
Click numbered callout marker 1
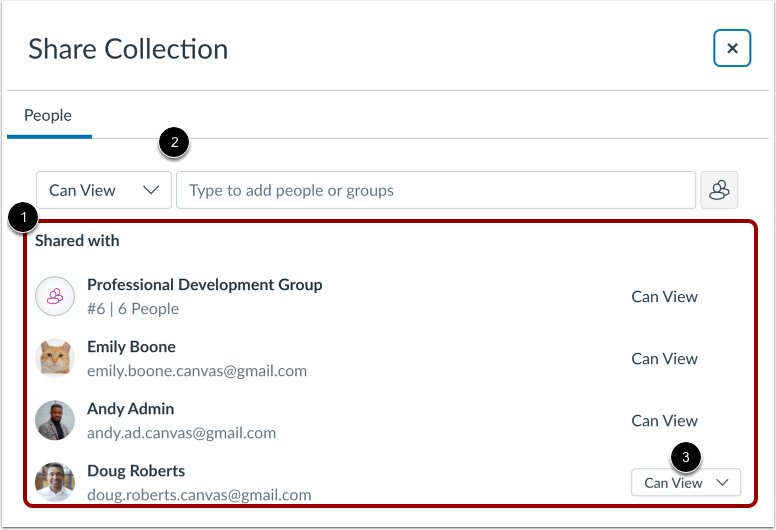(23, 216)
